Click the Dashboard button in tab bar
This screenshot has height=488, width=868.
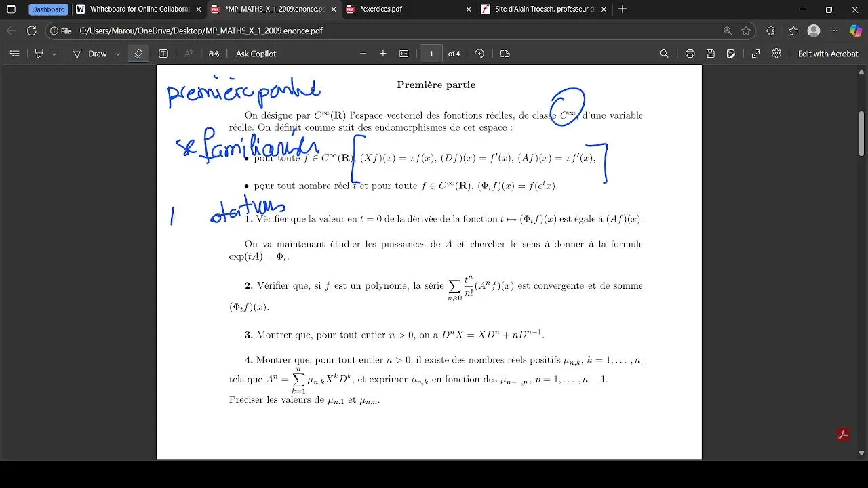coord(48,9)
